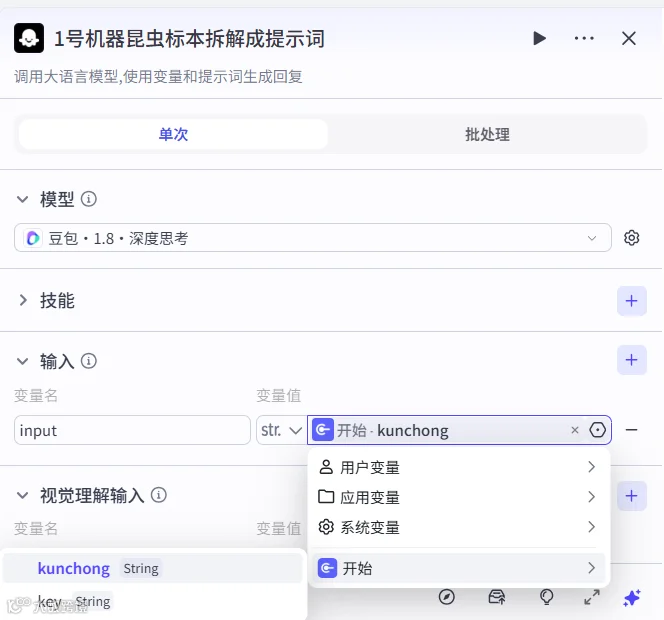Click the expand fullscreen arrows icon

point(592,598)
